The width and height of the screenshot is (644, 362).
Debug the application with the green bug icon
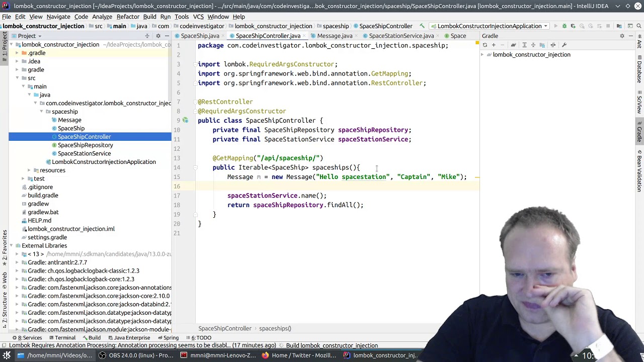tap(565, 26)
